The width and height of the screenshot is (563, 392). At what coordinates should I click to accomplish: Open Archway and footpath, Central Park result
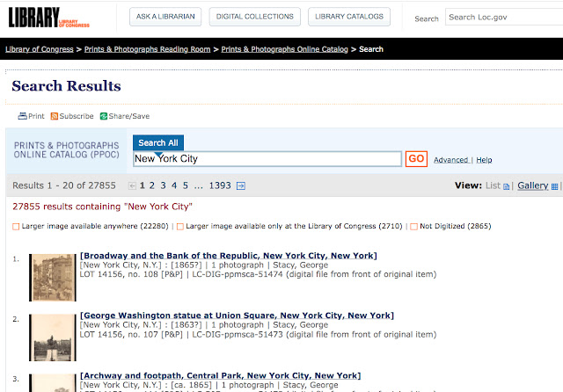pyautogui.click(x=221, y=375)
